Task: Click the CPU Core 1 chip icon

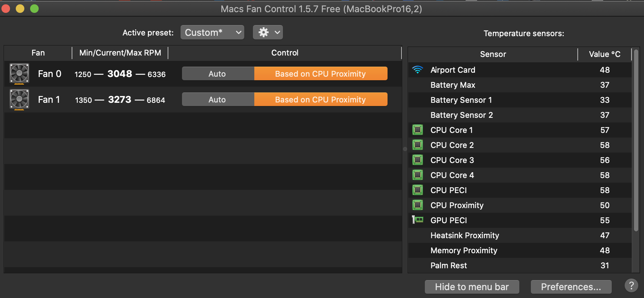Action: click(x=418, y=130)
